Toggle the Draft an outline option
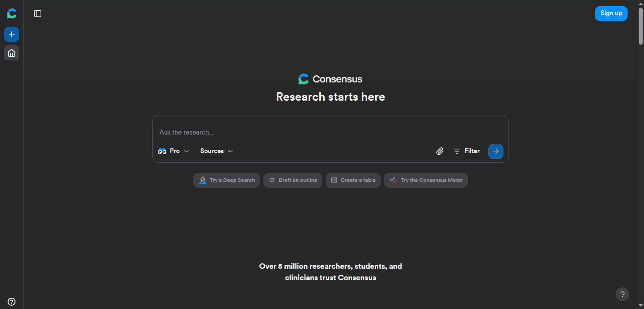644x309 pixels. 292,180
